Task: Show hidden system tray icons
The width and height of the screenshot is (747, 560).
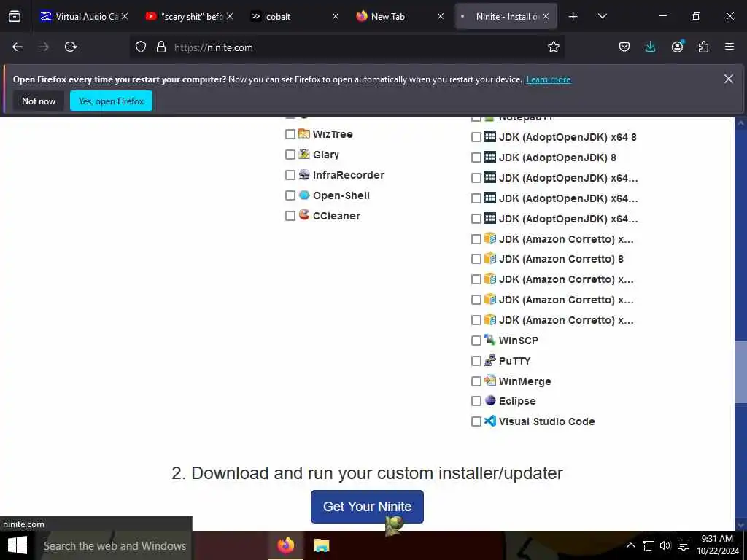Action: click(x=630, y=545)
